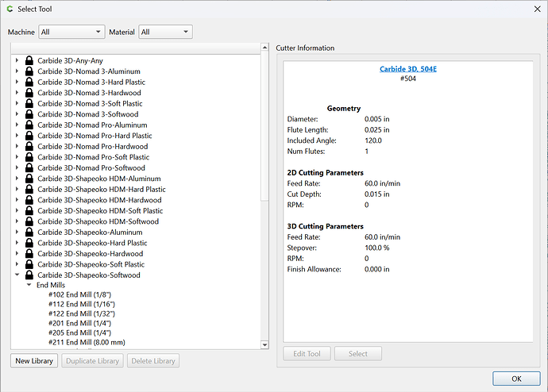The width and height of the screenshot is (548, 392).
Task: Select the #122 End Mill (1/32") tool
Action: [82, 313]
